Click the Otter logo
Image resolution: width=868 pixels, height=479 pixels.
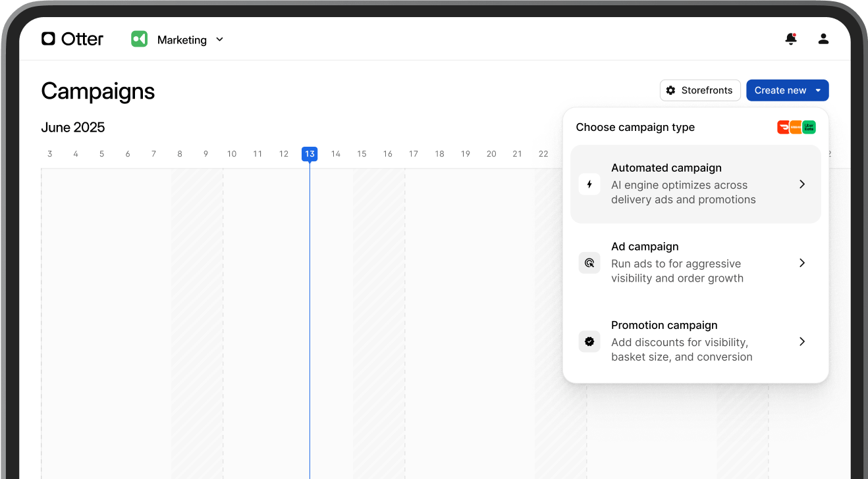coord(72,39)
